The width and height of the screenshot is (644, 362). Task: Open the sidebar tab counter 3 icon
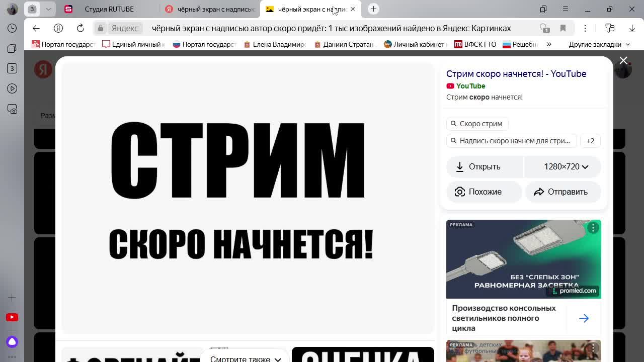[x=12, y=68]
